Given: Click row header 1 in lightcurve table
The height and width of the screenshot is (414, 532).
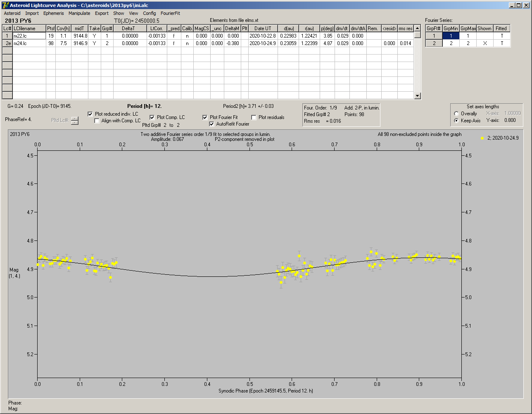Looking at the screenshot, I should coord(7,36).
